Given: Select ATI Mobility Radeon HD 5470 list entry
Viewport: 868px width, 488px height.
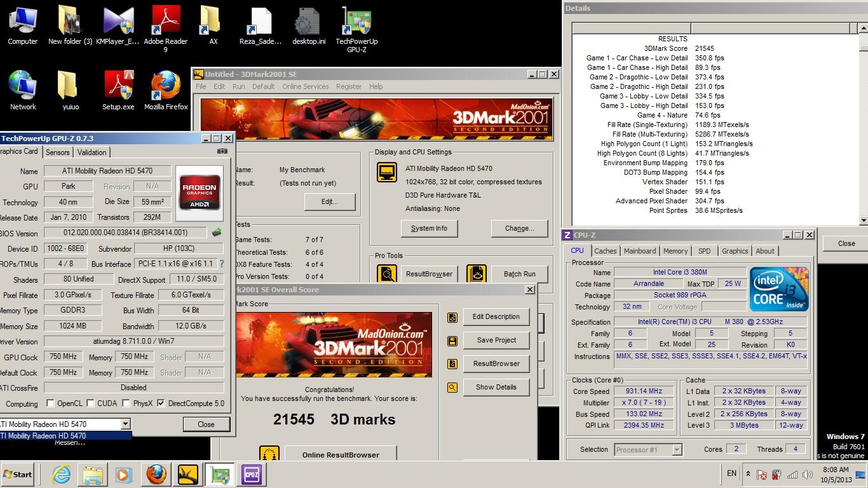Looking at the screenshot, I should (x=65, y=436).
